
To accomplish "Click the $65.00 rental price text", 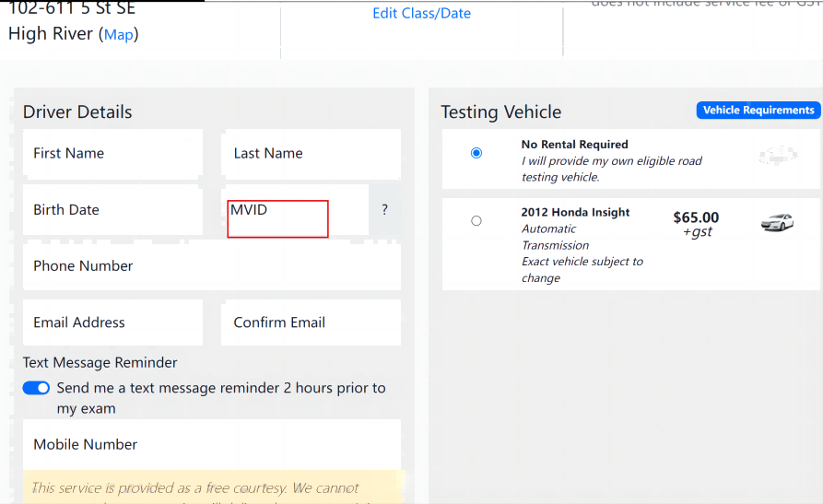I will 696,218.
